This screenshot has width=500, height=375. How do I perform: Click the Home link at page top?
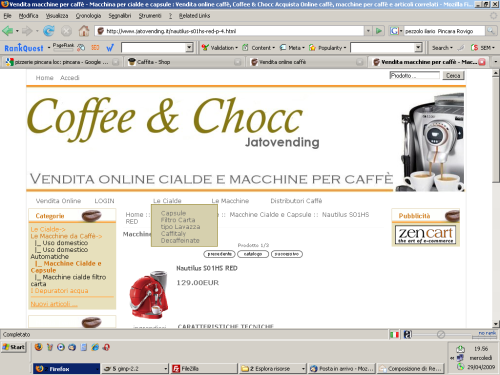pos(44,78)
